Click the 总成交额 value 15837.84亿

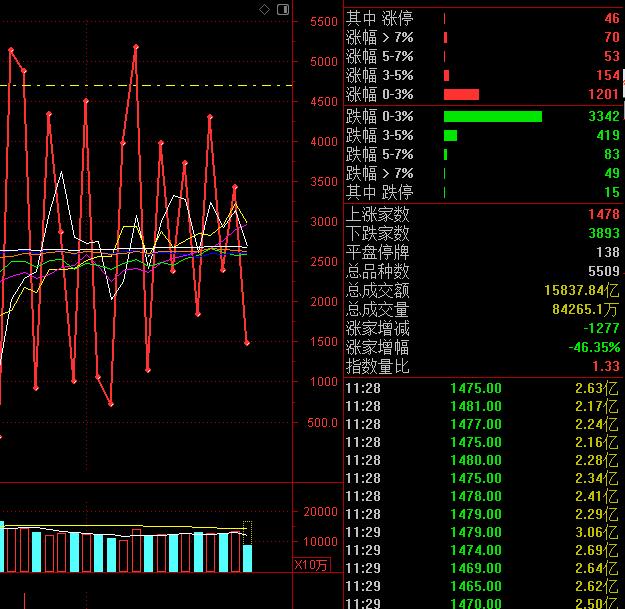582,290
